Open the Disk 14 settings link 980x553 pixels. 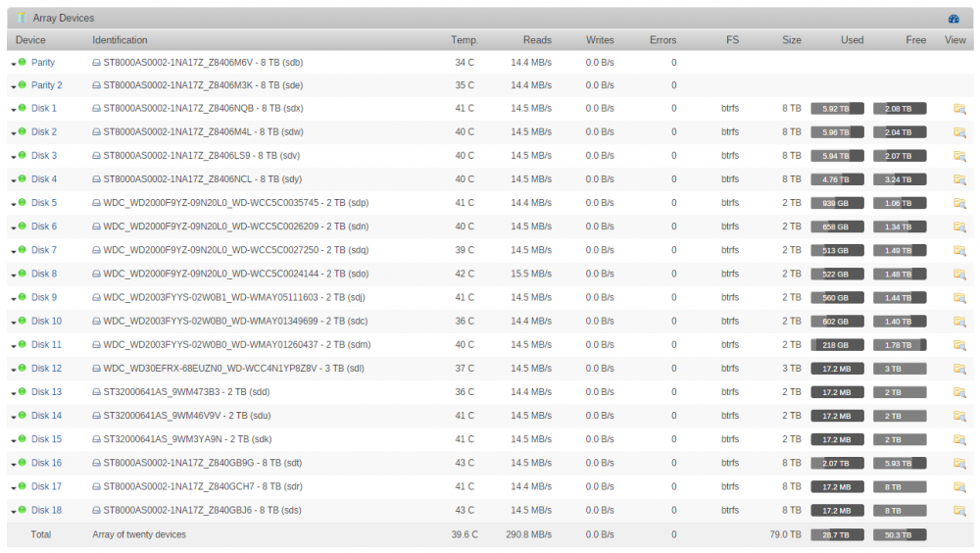(46, 416)
